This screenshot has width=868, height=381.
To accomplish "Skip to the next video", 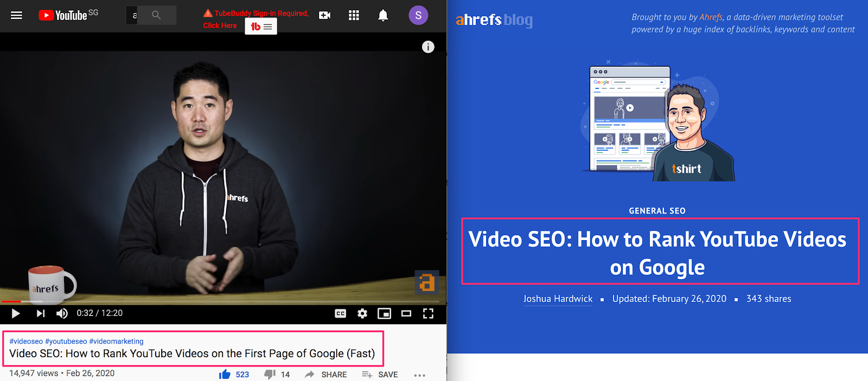I will 40,313.
